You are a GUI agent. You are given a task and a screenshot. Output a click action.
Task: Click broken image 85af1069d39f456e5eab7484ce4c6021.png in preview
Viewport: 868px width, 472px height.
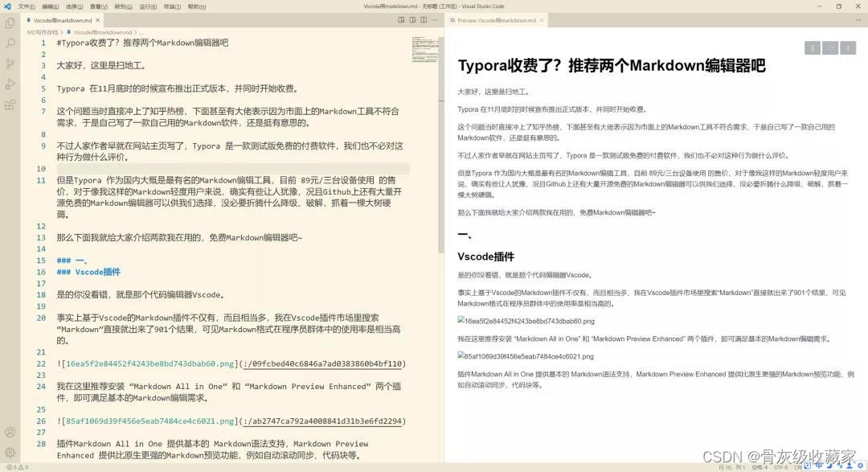click(526, 356)
